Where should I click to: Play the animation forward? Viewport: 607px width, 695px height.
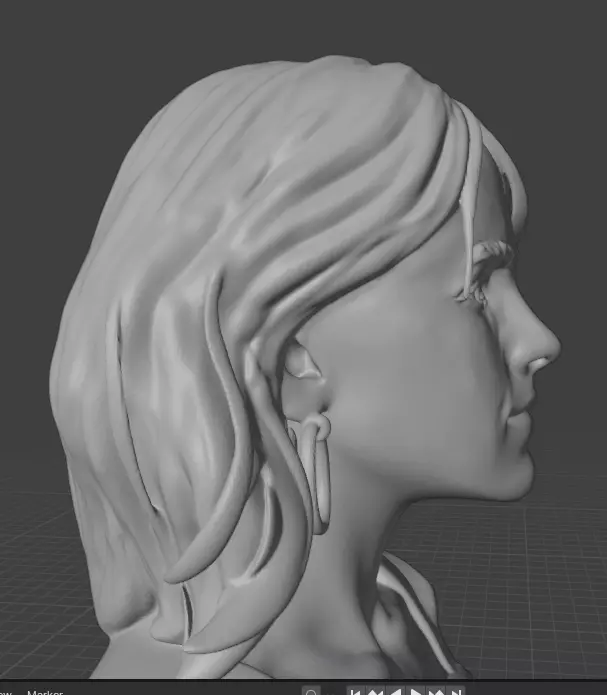pos(415,691)
